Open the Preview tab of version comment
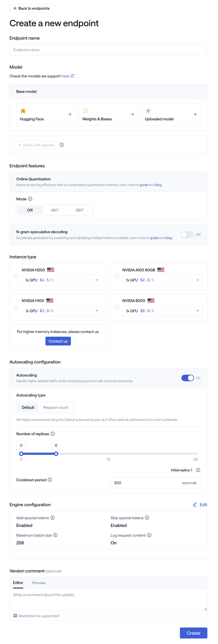The height and width of the screenshot is (644, 218). (39, 583)
